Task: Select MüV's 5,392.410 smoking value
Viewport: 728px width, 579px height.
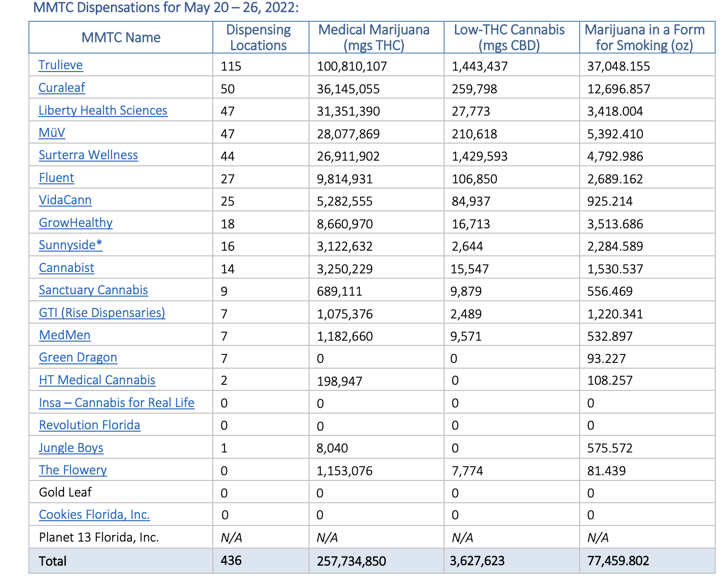Action: click(x=615, y=134)
